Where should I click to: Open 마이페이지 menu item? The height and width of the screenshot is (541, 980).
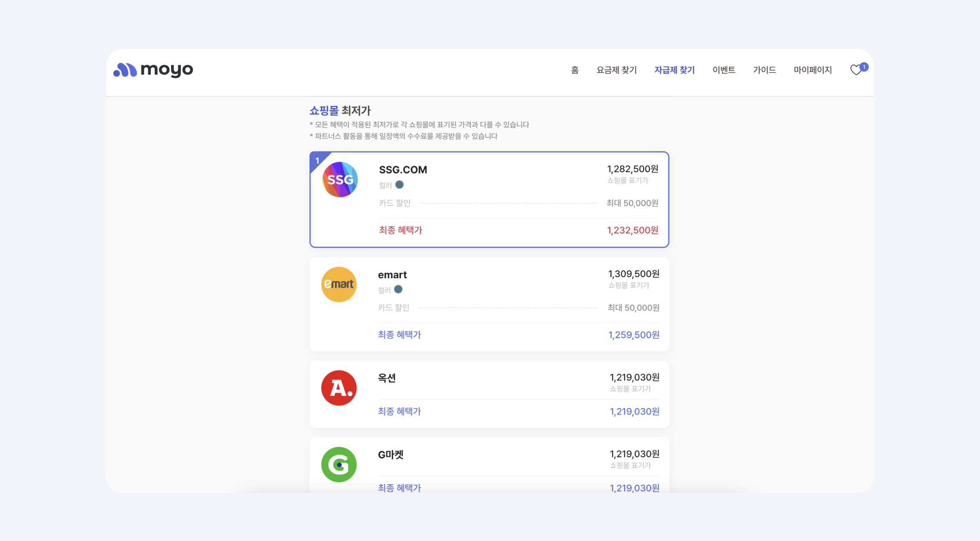tap(813, 70)
